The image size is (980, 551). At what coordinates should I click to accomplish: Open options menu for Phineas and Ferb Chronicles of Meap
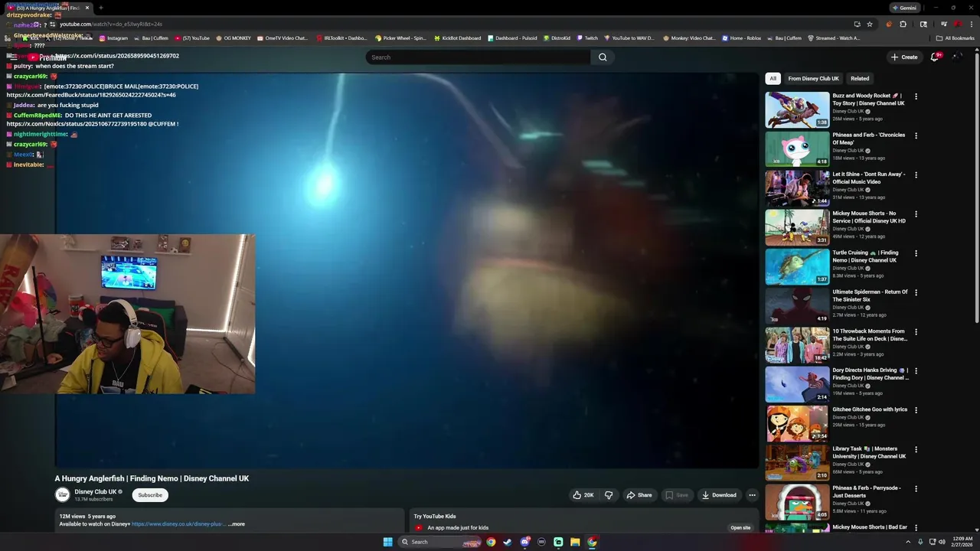pyautogui.click(x=916, y=135)
